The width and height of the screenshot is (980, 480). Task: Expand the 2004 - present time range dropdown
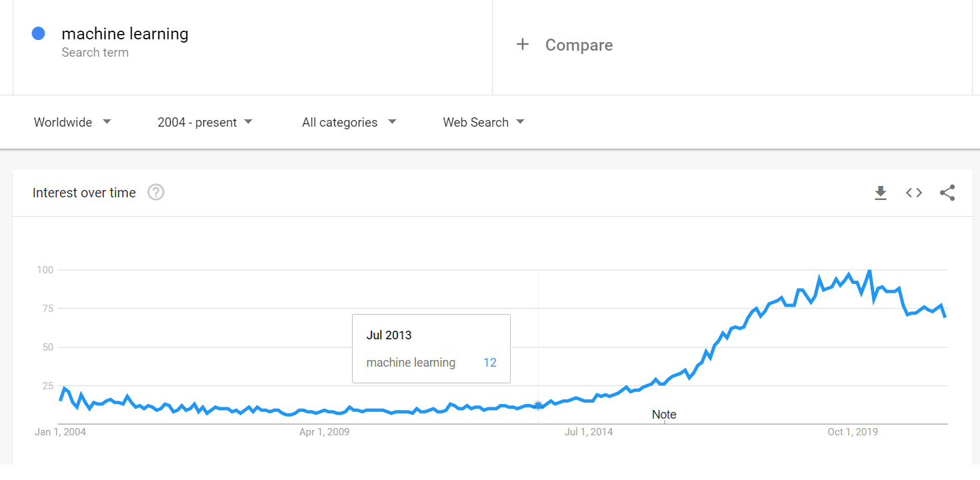205,122
